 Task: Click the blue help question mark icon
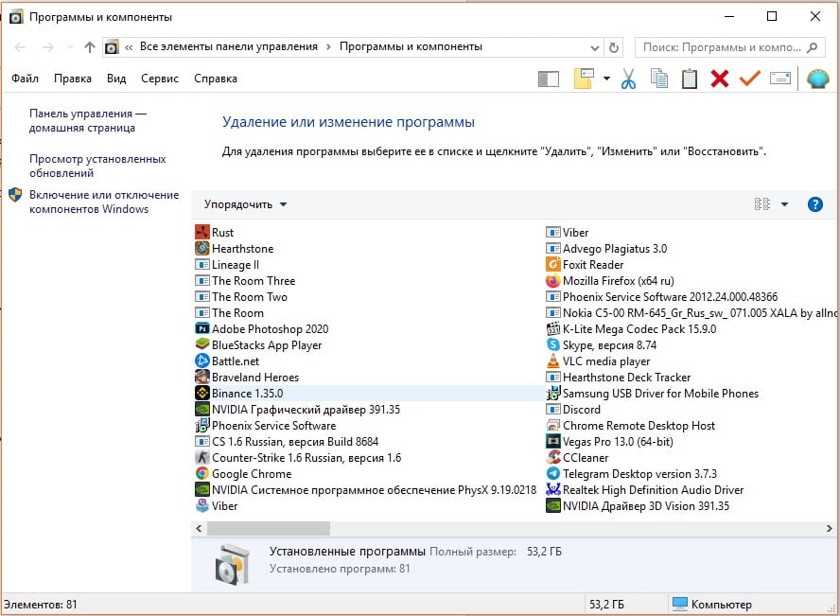814,204
